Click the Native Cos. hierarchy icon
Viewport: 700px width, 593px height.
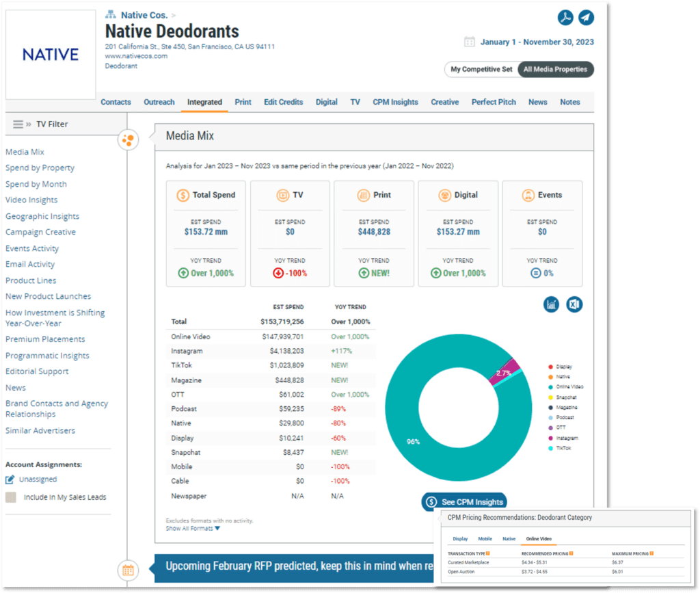point(110,15)
